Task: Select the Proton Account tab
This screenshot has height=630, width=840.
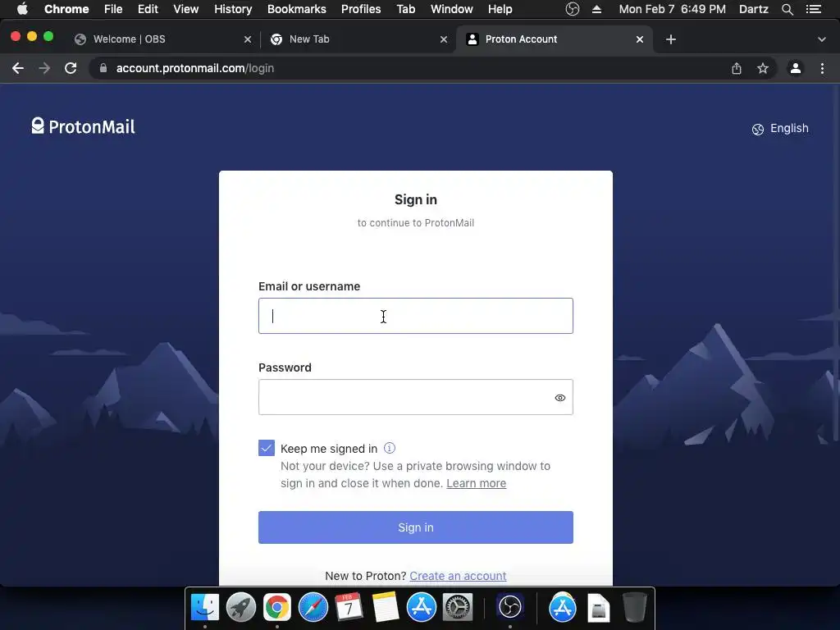Action: pyautogui.click(x=555, y=39)
